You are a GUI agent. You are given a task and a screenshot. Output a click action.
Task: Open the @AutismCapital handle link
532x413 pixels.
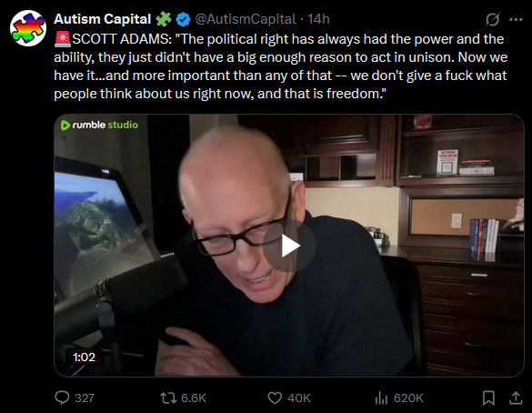tap(246, 19)
